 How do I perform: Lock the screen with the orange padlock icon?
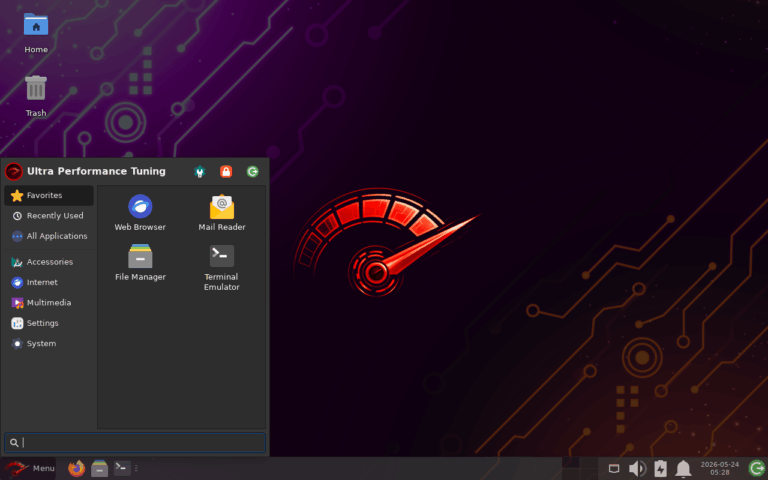226,171
